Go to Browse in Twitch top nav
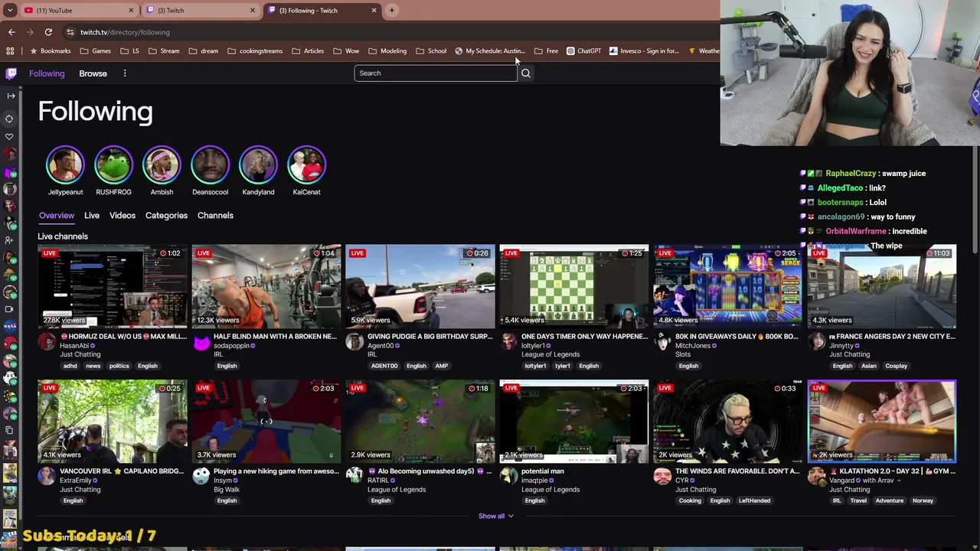The height and width of the screenshot is (551, 980). click(93, 73)
